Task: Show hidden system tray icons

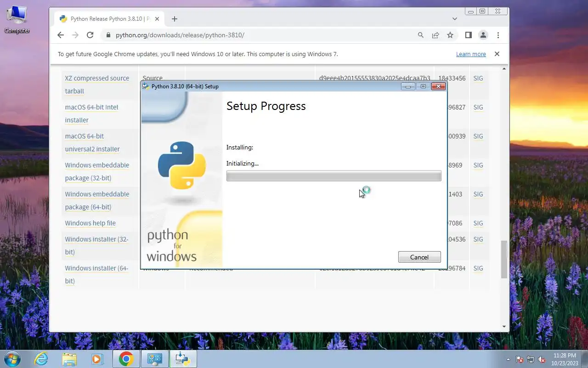Action: 508,359
